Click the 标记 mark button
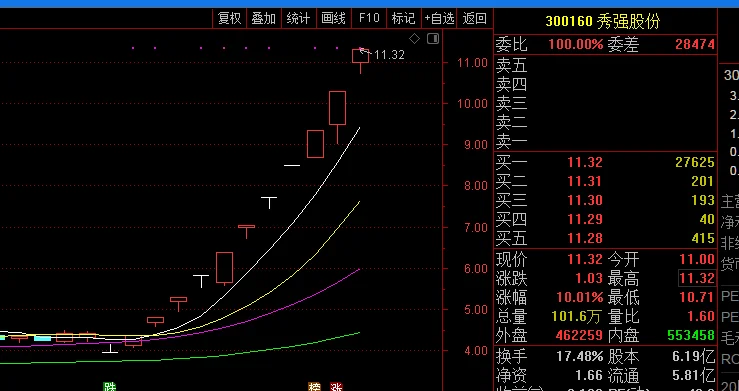Viewport: 739px width, 391px height. pyautogui.click(x=403, y=18)
